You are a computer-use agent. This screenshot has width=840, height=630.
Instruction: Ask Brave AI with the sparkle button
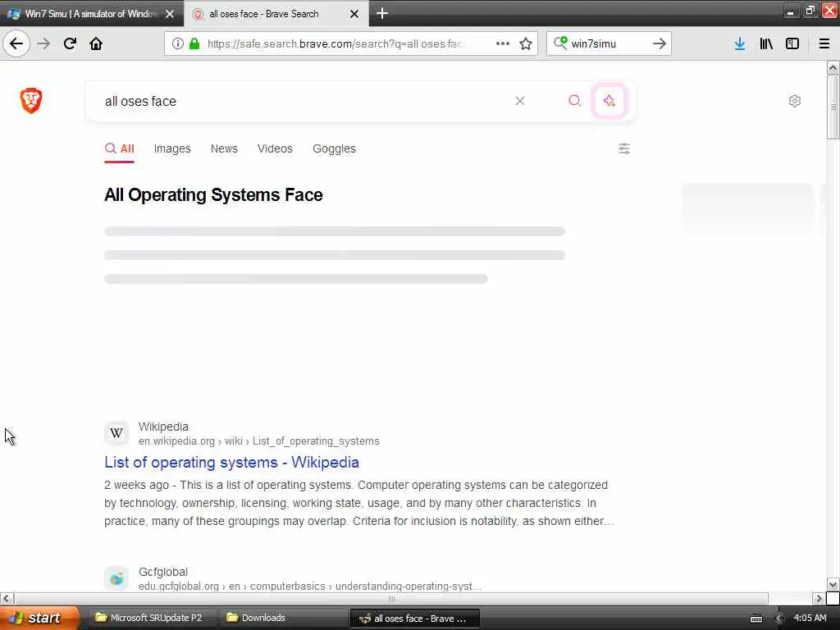click(x=609, y=101)
